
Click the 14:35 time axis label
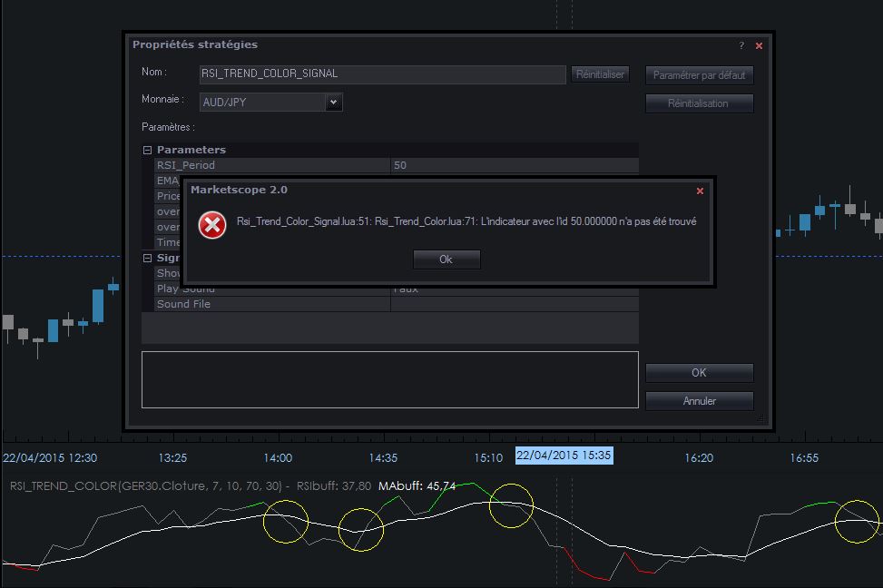383,458
